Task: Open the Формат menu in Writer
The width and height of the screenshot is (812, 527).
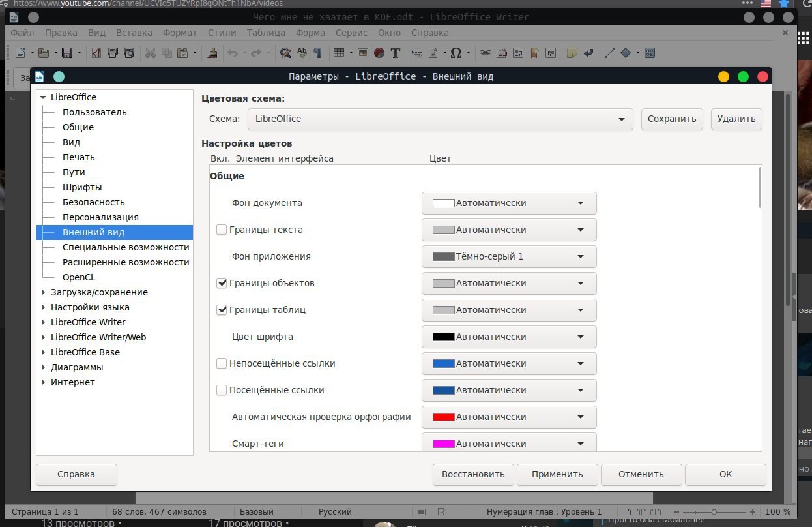Action: (180, 32)
